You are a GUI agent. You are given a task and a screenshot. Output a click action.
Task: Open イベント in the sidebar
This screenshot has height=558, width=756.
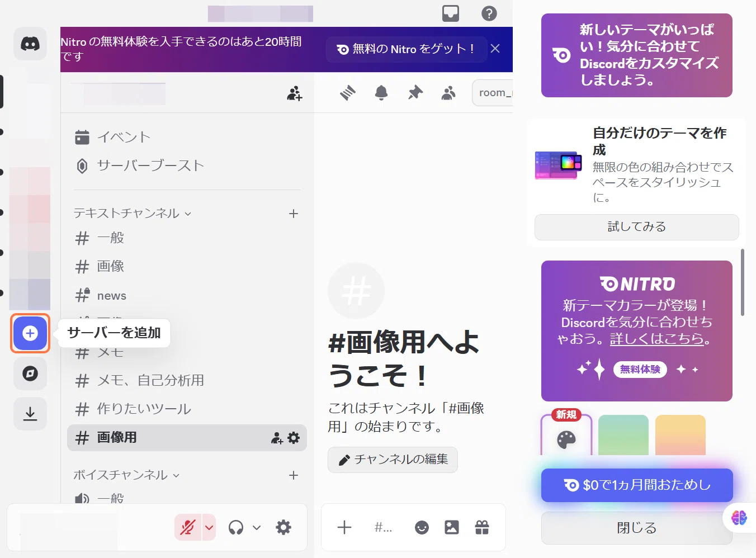pos(187,137)
